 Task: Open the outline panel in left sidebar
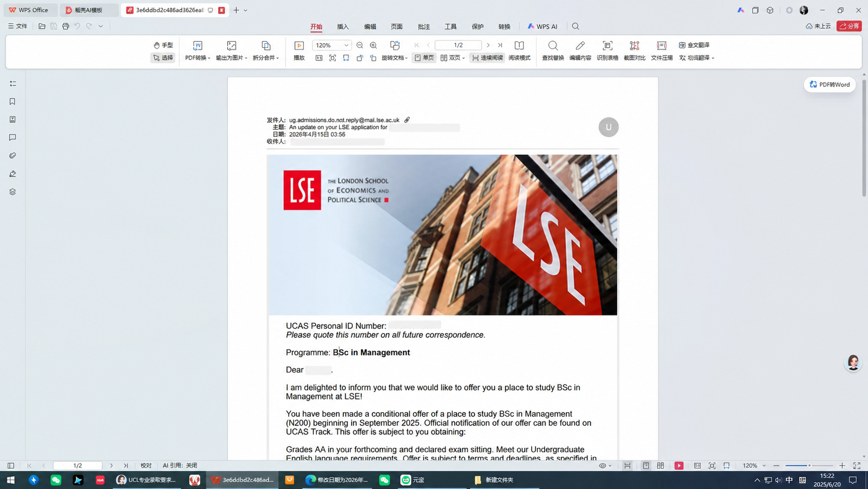pyautogui.click(x=12, y=84)
